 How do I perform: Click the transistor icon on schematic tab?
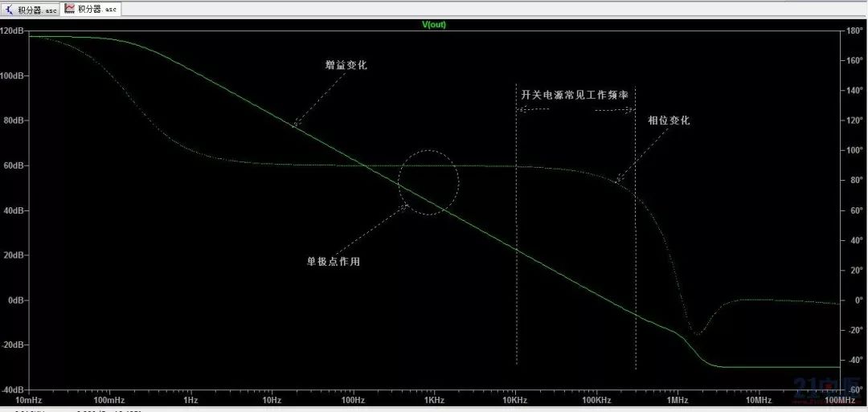coord(11,9)
